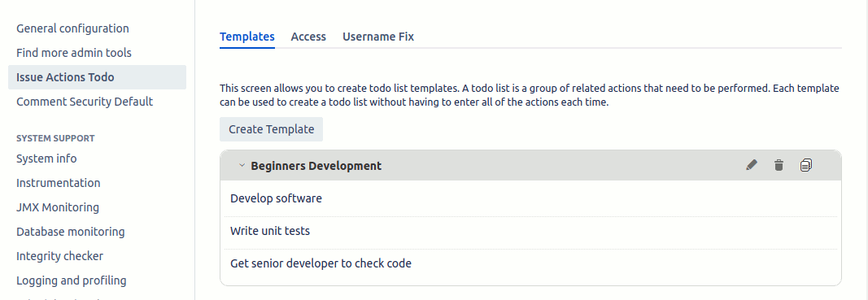Collapse the Beginners Development template list

pyautogui.click(x=242, y=166)
